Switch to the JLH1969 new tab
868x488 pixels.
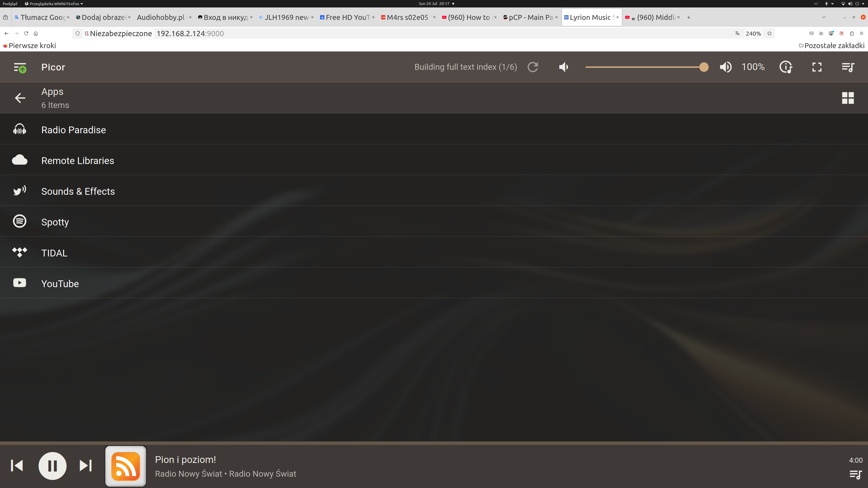[286, 18]
